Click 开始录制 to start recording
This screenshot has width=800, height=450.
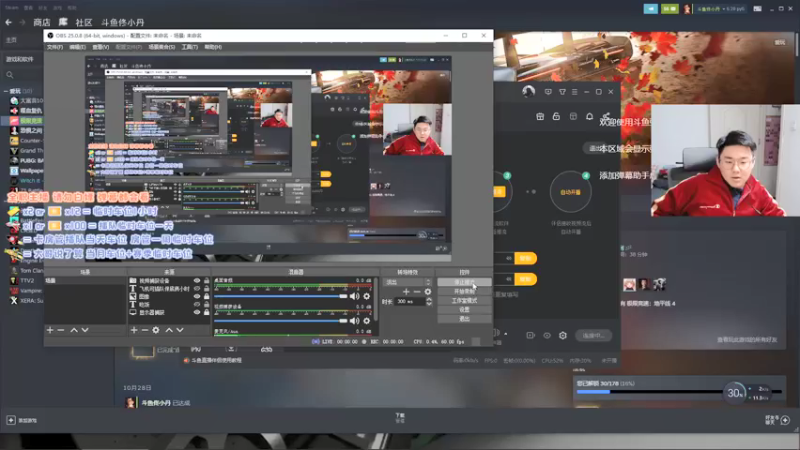[x=464, y=291]
